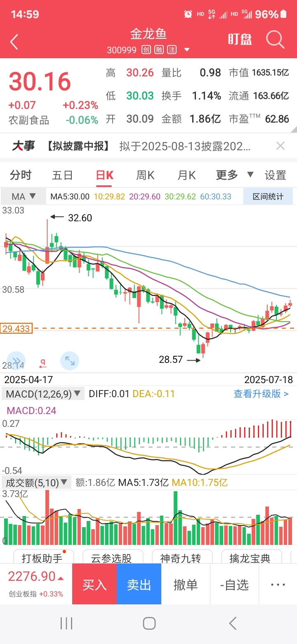Tap the double-arrow expand chart icon
Image resolution: width=297 pixels, height=644 pixels.
[x=16, y=361]
